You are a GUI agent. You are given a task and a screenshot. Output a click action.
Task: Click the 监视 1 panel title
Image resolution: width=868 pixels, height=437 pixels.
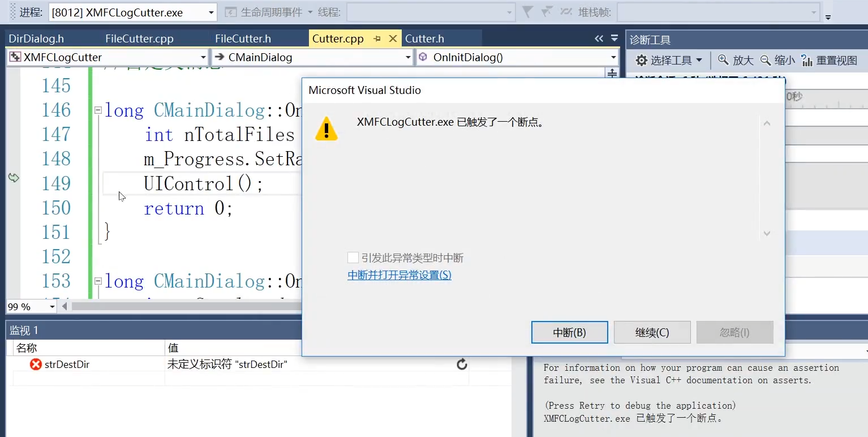coord(24,331)
